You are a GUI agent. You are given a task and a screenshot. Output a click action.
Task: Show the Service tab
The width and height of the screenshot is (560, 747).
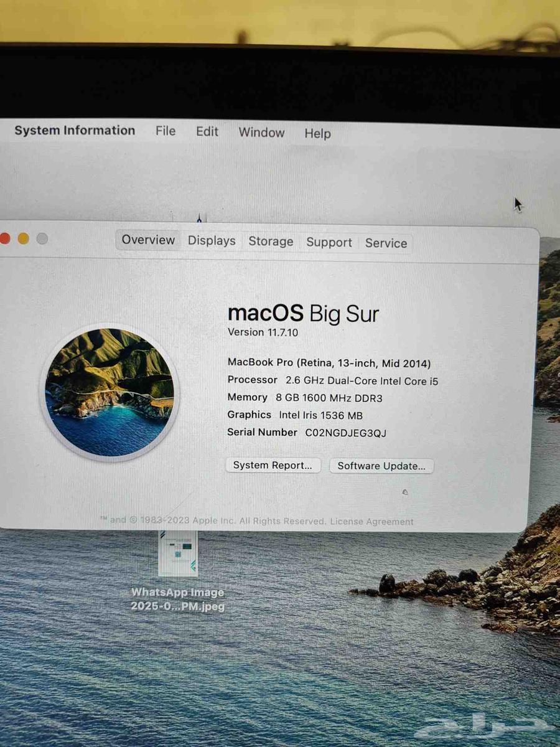[x=386, y=243]
